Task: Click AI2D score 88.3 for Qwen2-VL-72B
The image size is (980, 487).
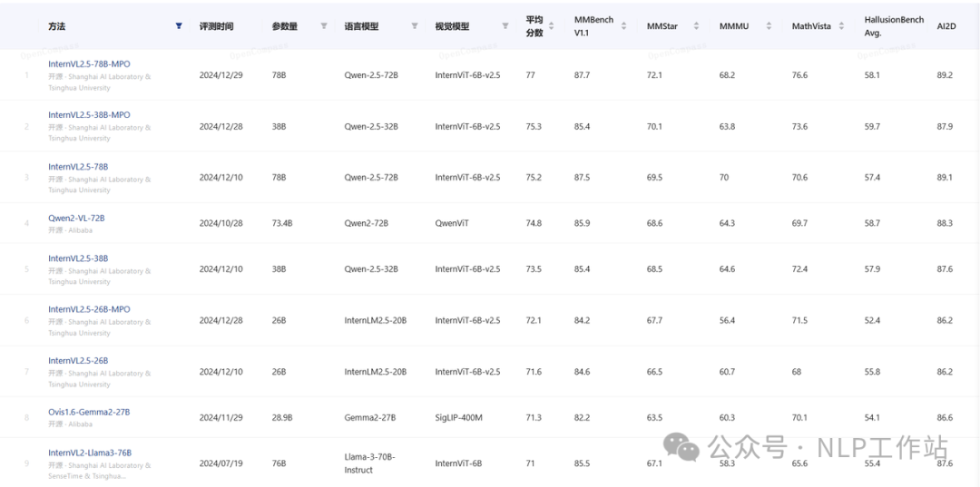Action: coord(945,223)
